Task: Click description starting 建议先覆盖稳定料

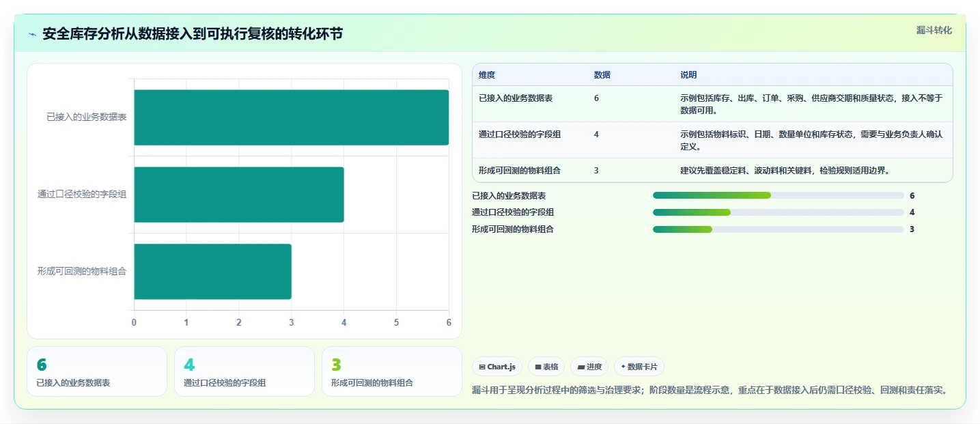Action: coord(785,171)
